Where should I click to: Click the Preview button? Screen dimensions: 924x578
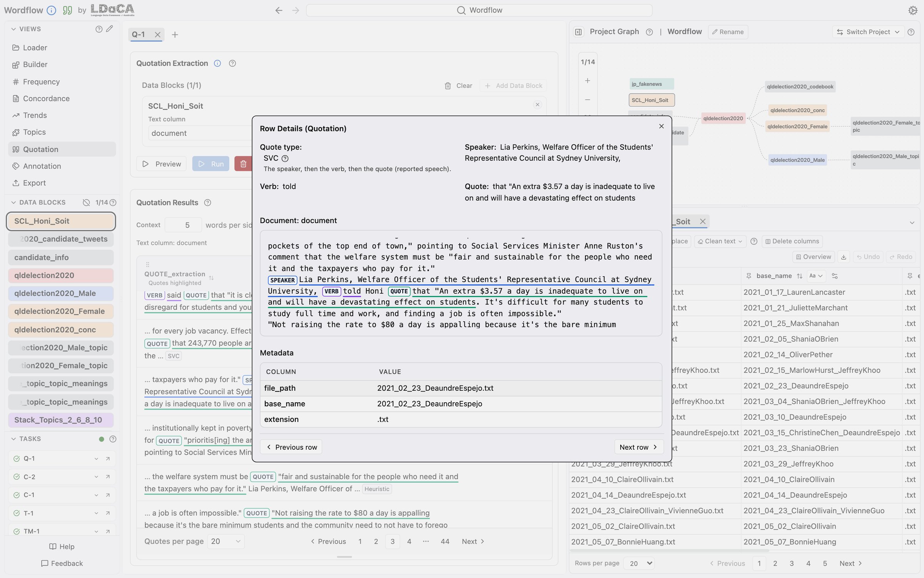(161, 164)
